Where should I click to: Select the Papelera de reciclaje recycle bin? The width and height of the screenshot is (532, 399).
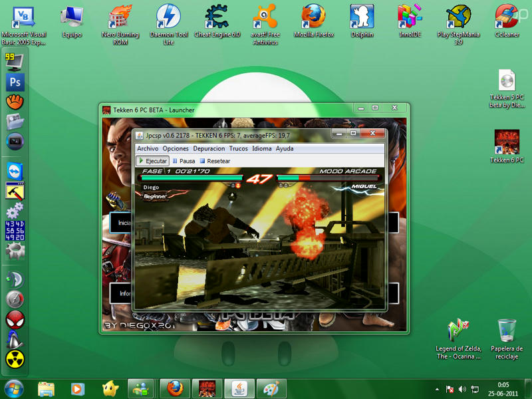(x=507, y=339)
